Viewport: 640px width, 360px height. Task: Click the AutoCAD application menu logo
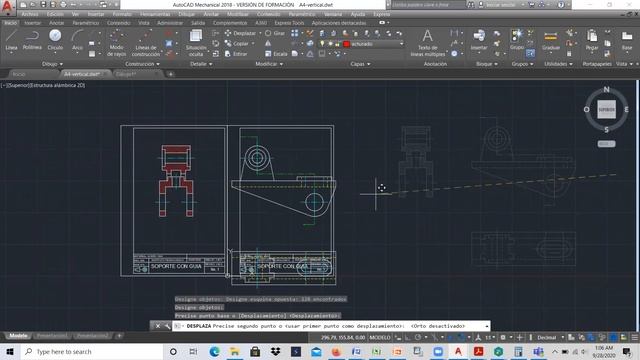(7, 7)
